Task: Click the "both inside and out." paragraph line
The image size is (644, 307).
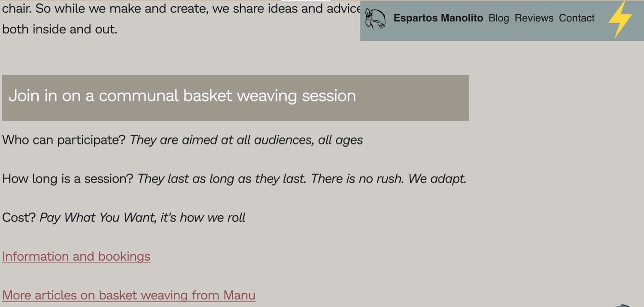Action: click(60, 29)
